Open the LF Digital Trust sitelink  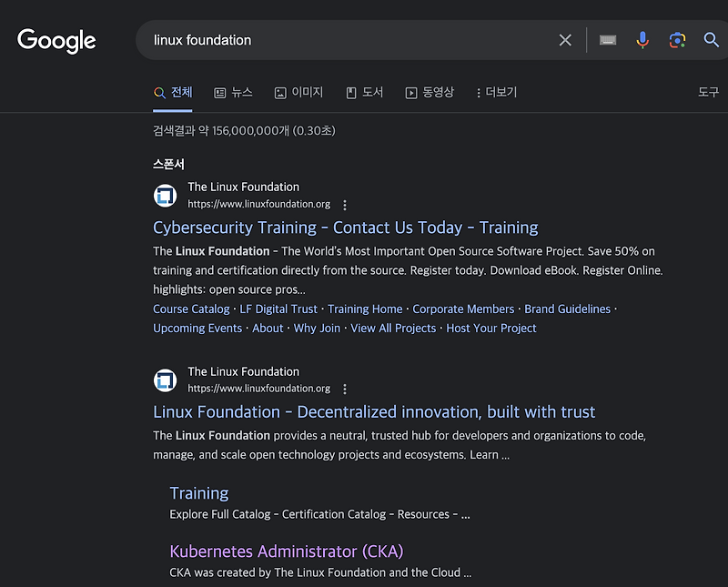[x=278, y=309]
